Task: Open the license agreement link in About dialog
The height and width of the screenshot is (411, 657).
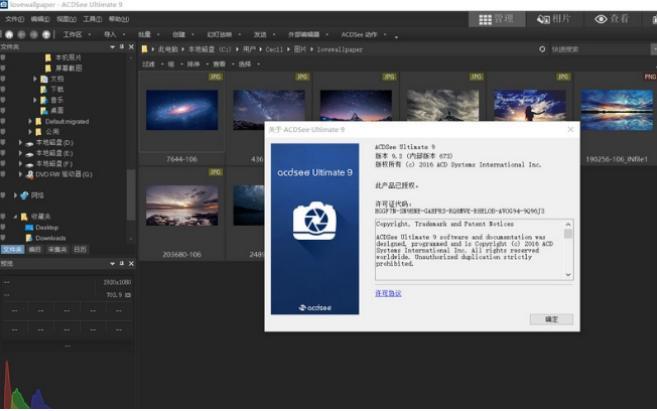Action: click(387, 293)
